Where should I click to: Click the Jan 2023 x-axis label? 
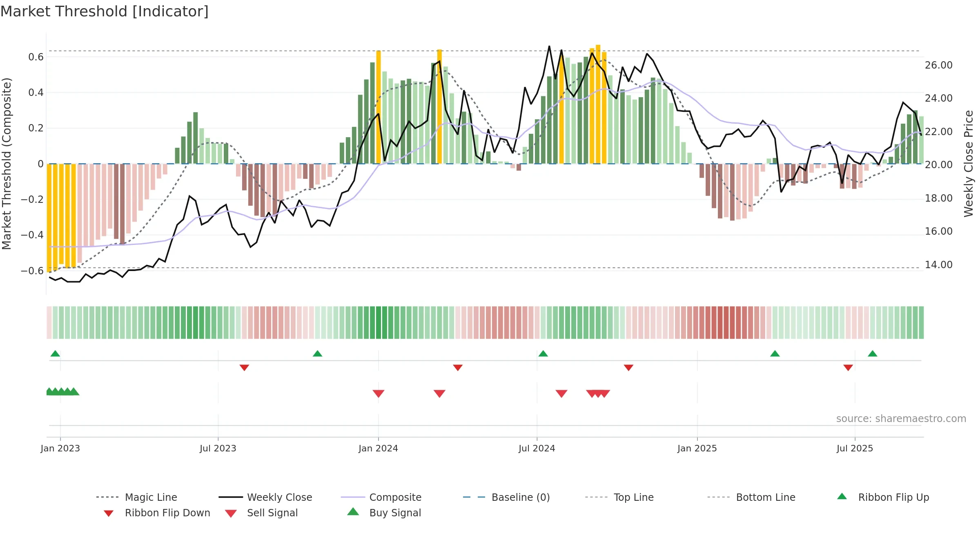[x=60, y=449]
